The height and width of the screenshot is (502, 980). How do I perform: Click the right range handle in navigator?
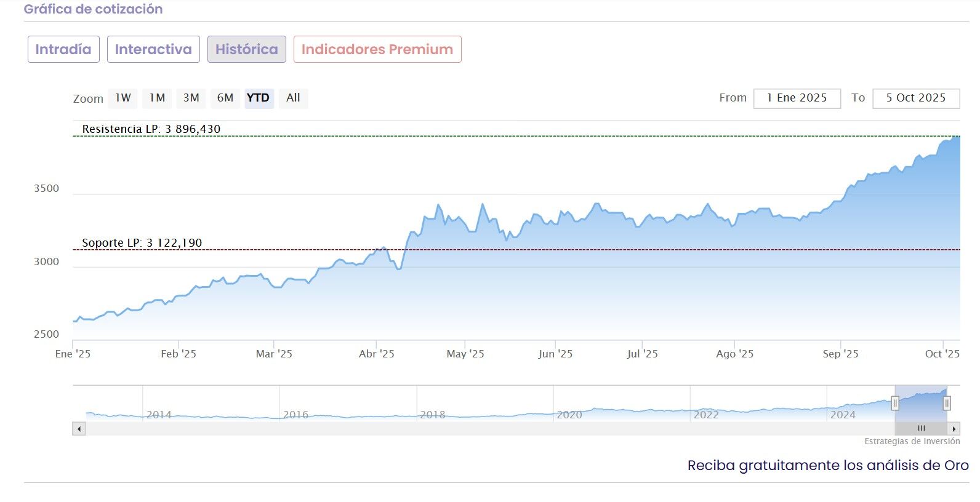tap(947, 404)
